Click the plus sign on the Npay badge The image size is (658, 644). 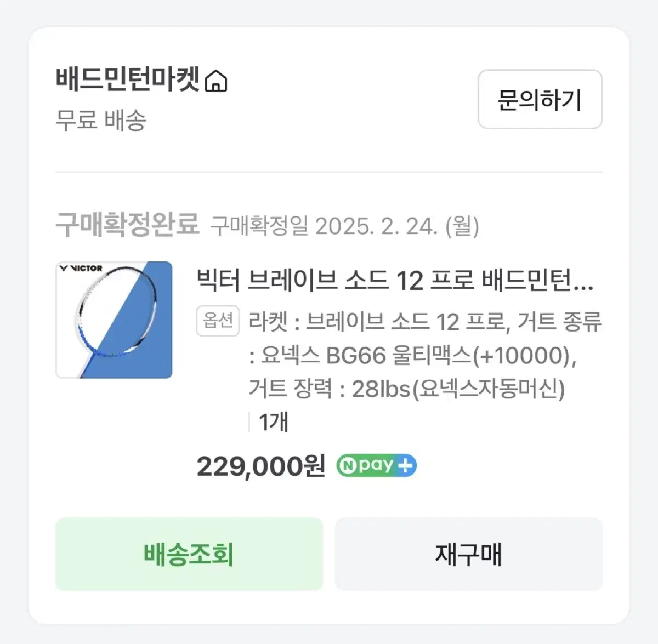tap(405, 466)
